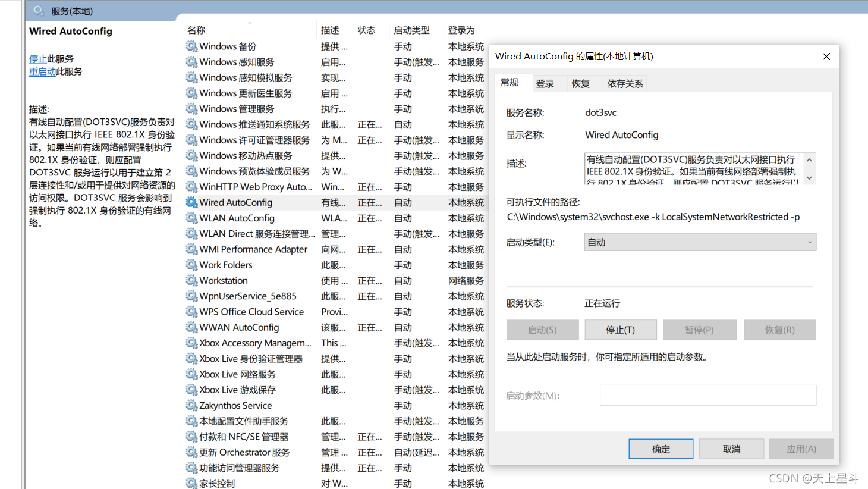Screen dimensions: 868x489
Task: Click gear icon beside WLAN Direct 服务连接管理
Action: click(191, 234)
